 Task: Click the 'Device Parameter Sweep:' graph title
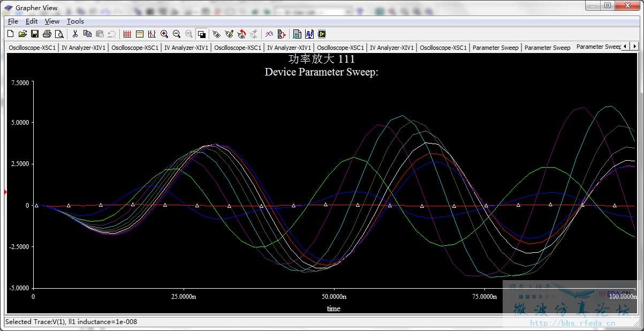(x=321, y=72)
